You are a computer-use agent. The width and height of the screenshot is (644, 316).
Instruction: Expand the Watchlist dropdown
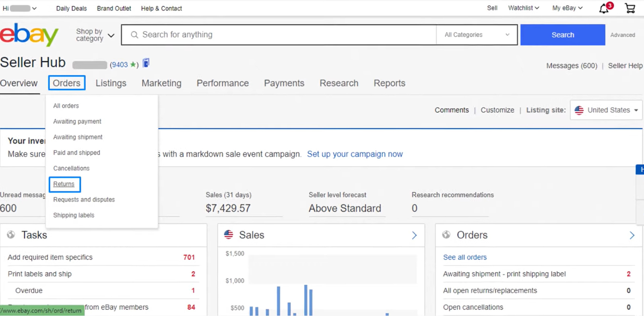[524, 8]
